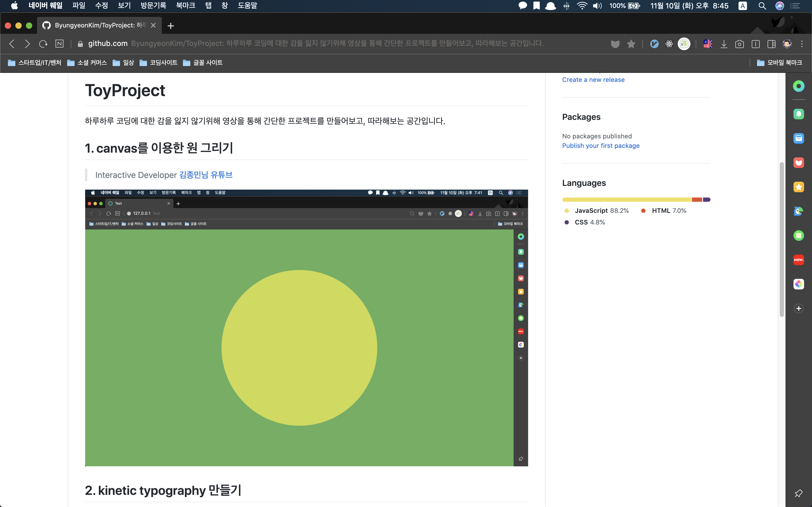Click Publish your first package link

click(x=601, y=145)
